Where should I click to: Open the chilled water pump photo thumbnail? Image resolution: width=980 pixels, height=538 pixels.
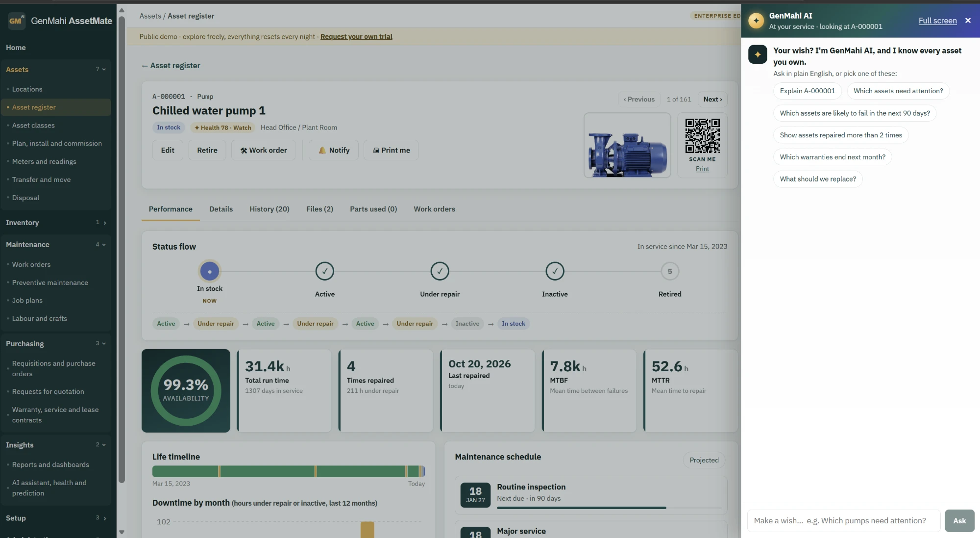627,145
